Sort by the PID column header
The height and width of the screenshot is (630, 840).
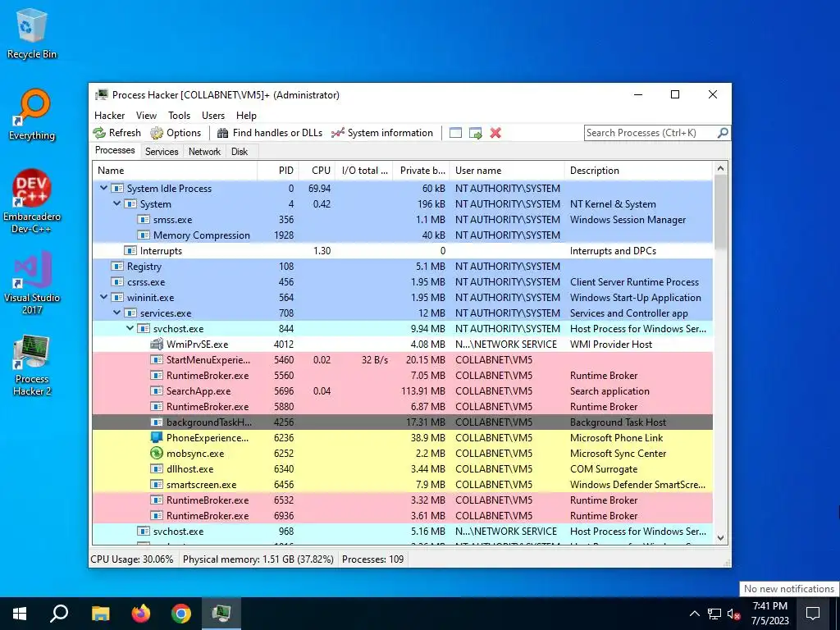(278, 171)
